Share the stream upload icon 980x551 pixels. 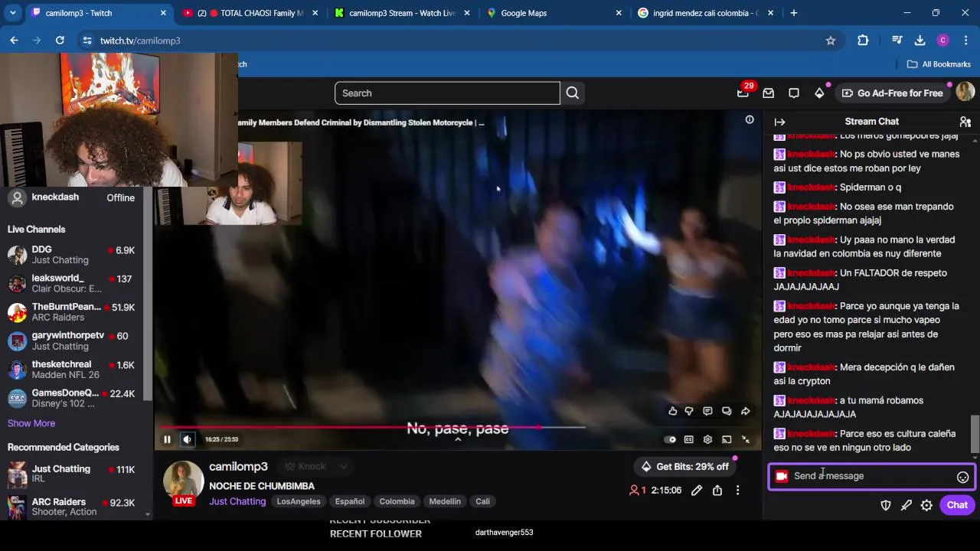717,491
